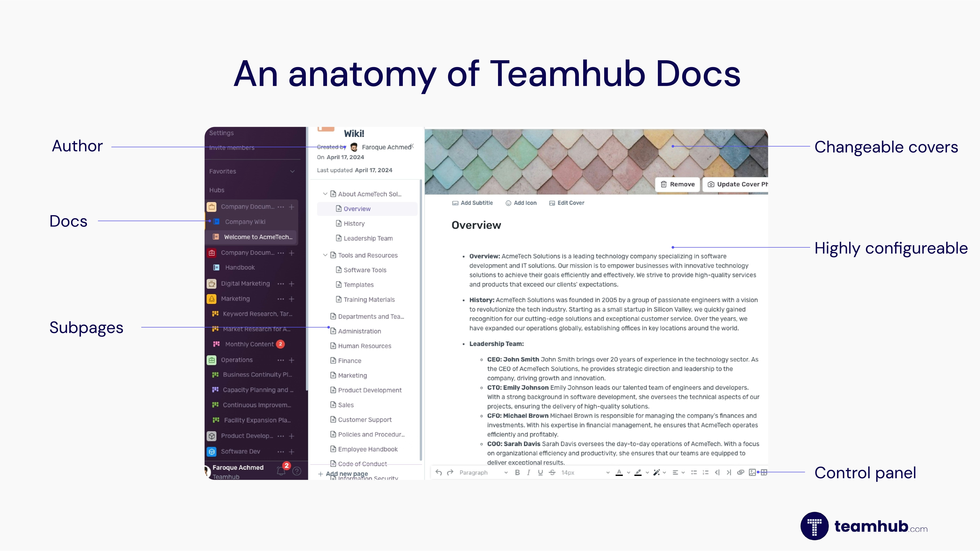The image size is (980, 551).
Task: Open the Paragraph style dropdown
Action: click(x=483, y=472)
